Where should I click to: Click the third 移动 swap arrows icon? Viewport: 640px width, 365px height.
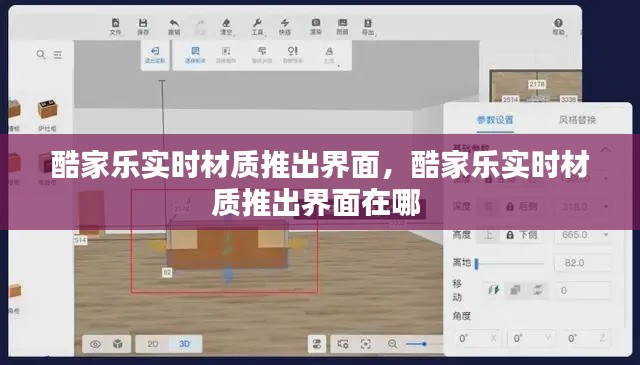click(537, 290)
